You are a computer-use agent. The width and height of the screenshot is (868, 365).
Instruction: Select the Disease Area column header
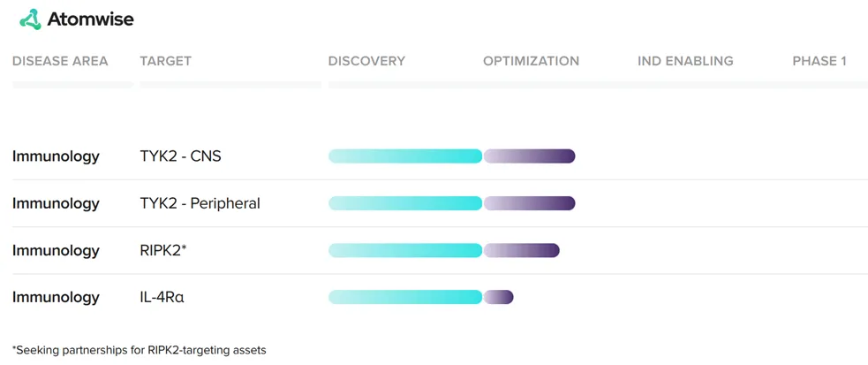[x=60, y=61]
